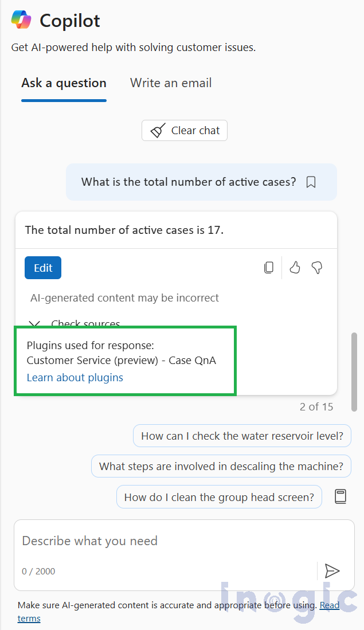Screen dimensions: 364x630
Task: Select the water reservoir level suggestion
Action: pos(242,436)
